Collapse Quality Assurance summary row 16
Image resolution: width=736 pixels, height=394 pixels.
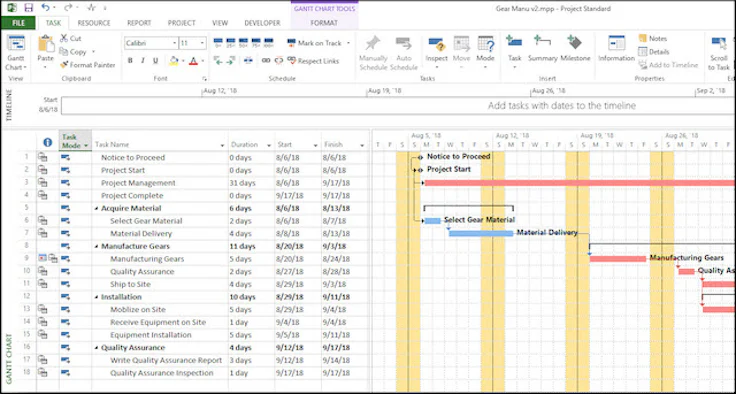(97, 348)
